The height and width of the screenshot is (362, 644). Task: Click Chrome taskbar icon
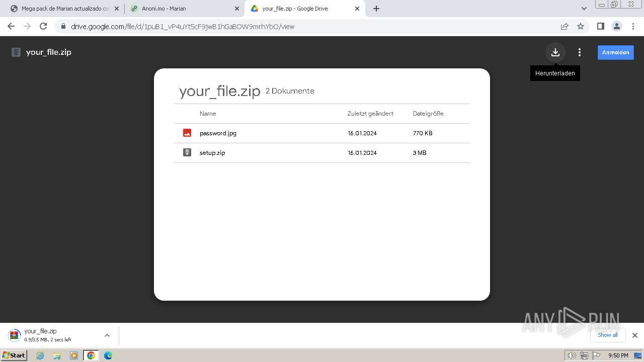(91, 355)
